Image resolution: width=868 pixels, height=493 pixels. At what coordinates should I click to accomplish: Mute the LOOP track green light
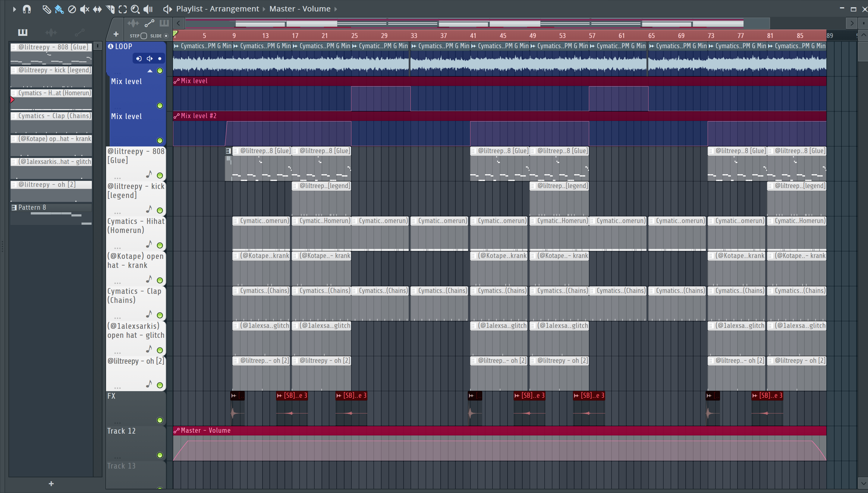pos(160,71)
